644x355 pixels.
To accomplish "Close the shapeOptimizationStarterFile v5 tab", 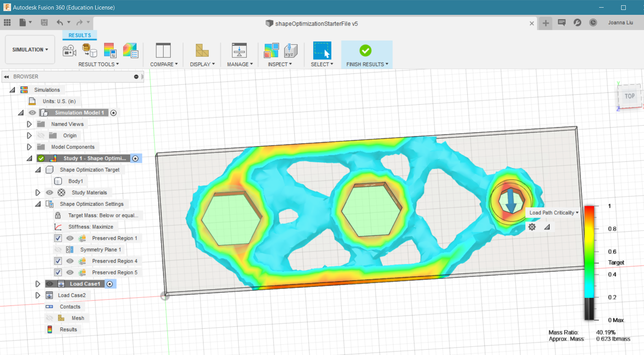I will pos(532,24).
